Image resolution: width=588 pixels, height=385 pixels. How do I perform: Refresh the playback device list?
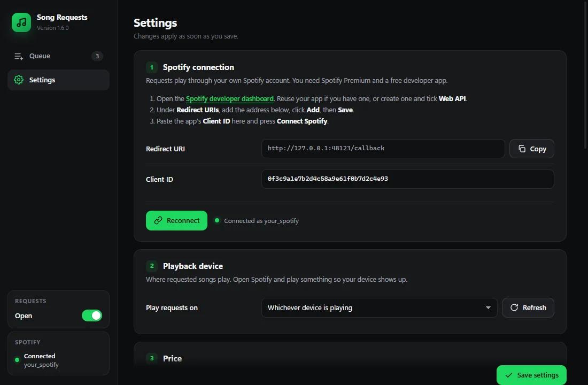528,307
